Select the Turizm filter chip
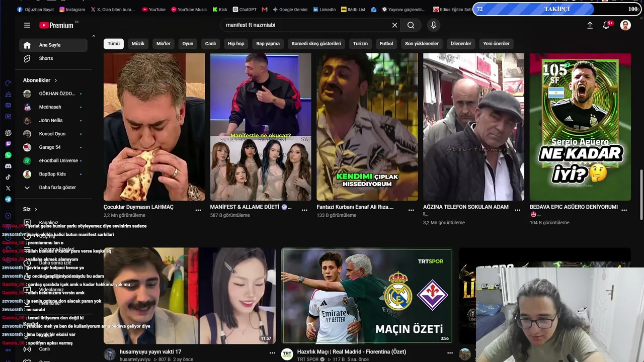 pos(360,44)
